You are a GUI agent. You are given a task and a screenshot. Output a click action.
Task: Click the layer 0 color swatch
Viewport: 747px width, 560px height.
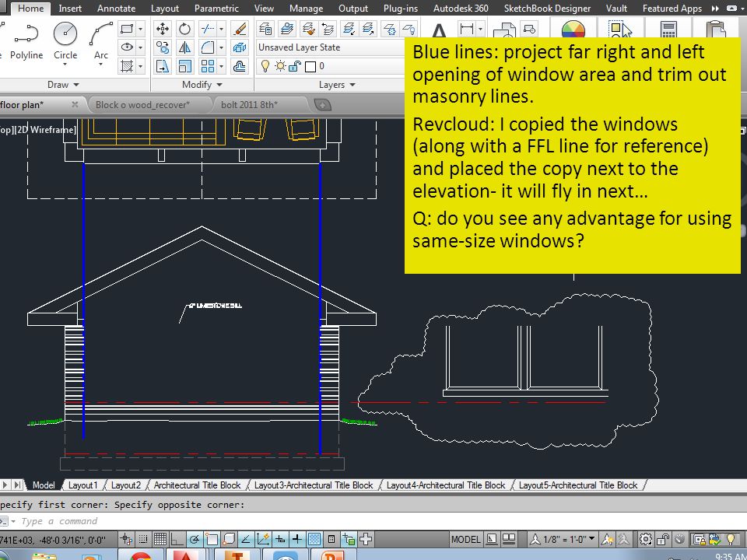pyautogui.click(x=310, y=66)
